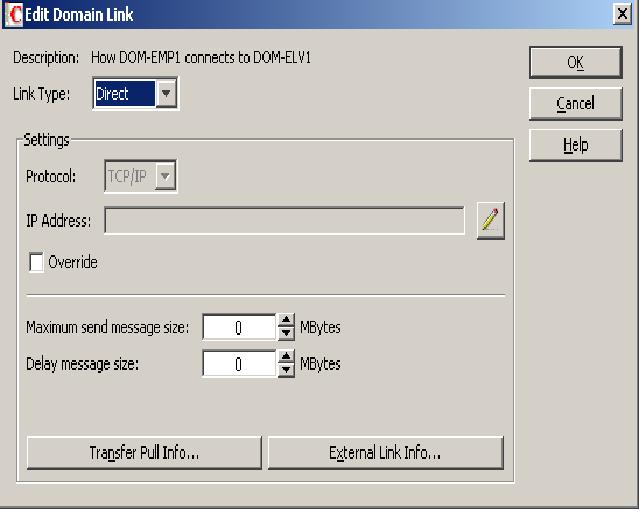Click OK to confirm the domain link
Image resolution: width=640 pixels, height=512 pixels.
click(x=576, y=62)
